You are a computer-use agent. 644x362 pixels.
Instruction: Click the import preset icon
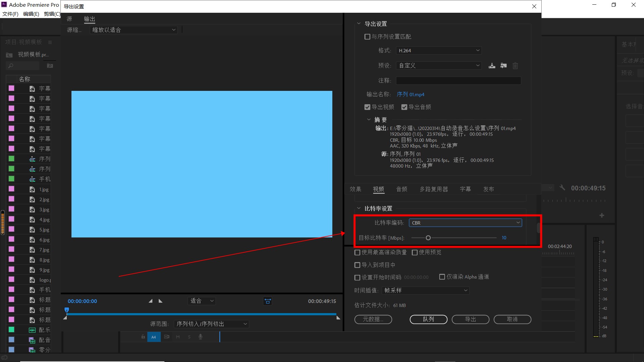503,66
